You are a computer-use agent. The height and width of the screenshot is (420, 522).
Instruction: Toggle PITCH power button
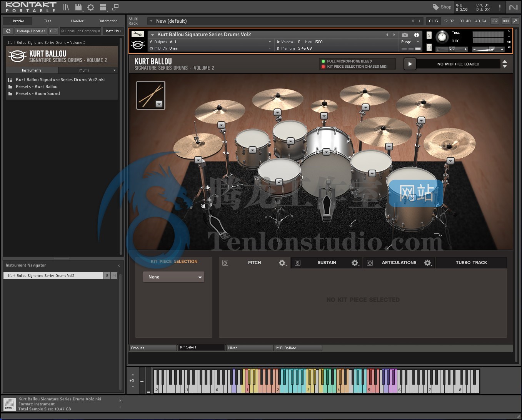[x=225, y=263]
